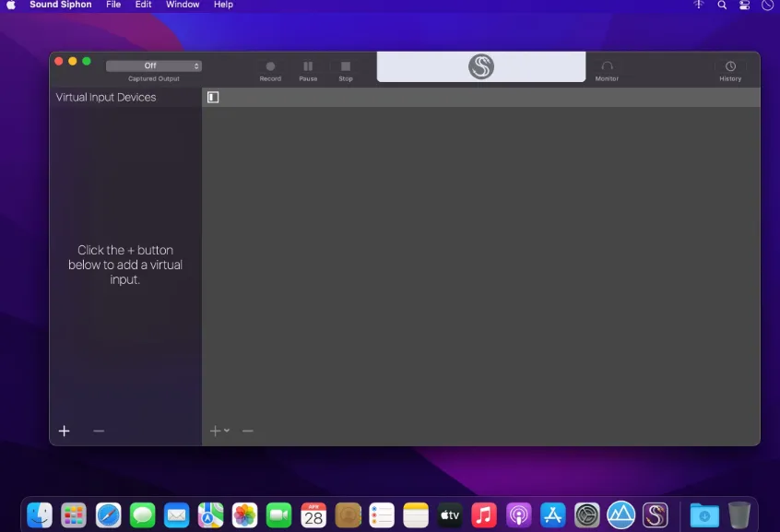
Task: Open Mail from the Dock
Action: [177, 515]
